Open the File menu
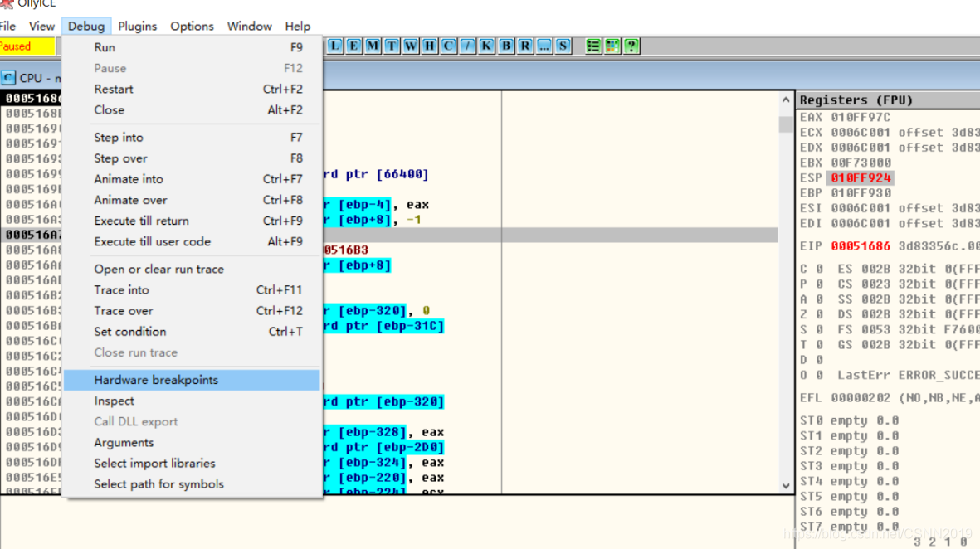Image resolution: width=980 pixels, height=549 pixels. [x=7, y=27]
